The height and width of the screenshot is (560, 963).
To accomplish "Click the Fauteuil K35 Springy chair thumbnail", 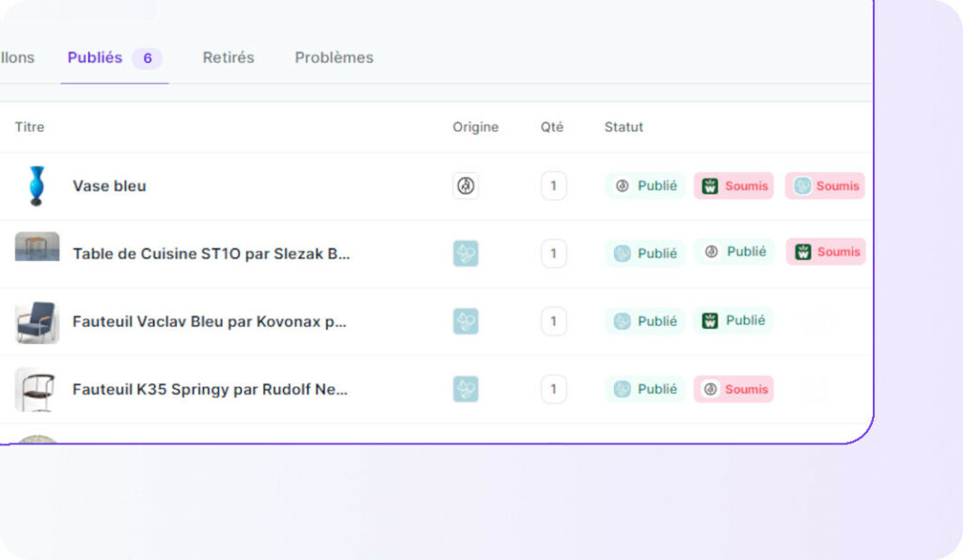I will coord(37,389).
